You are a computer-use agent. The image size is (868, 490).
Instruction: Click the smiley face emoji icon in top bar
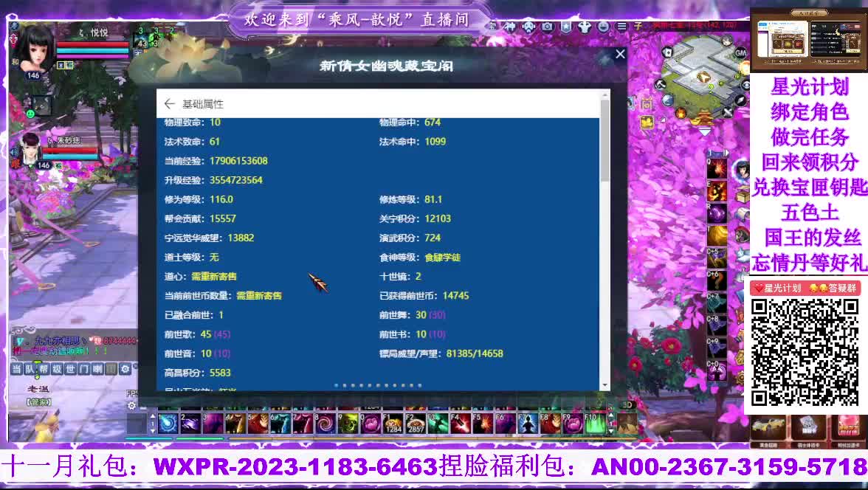(604, 26)
